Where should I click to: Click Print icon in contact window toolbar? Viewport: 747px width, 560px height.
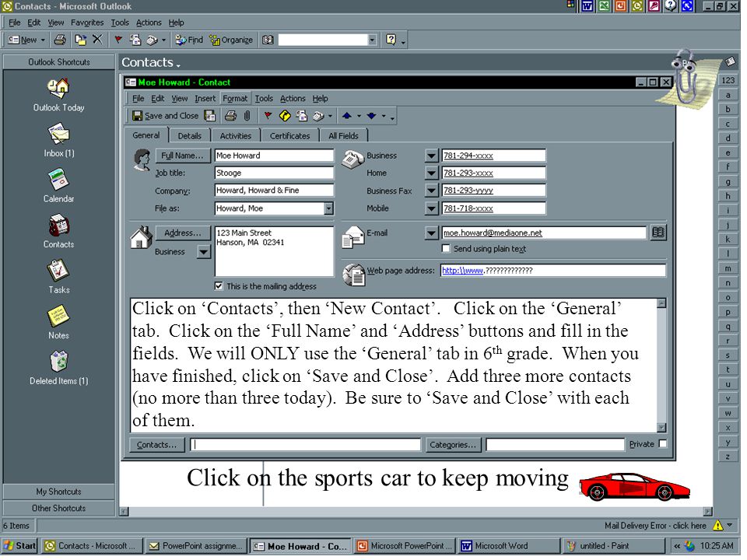pos(231,116)
